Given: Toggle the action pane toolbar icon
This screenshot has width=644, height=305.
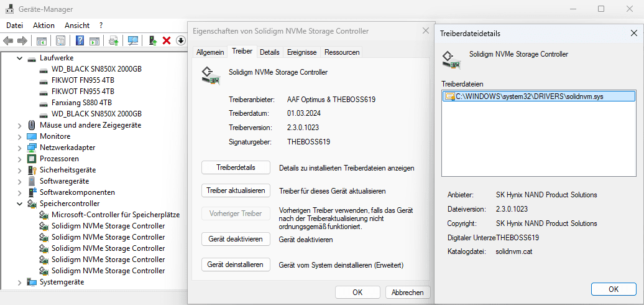Looking at the screenshot, I should pos(94,40).
